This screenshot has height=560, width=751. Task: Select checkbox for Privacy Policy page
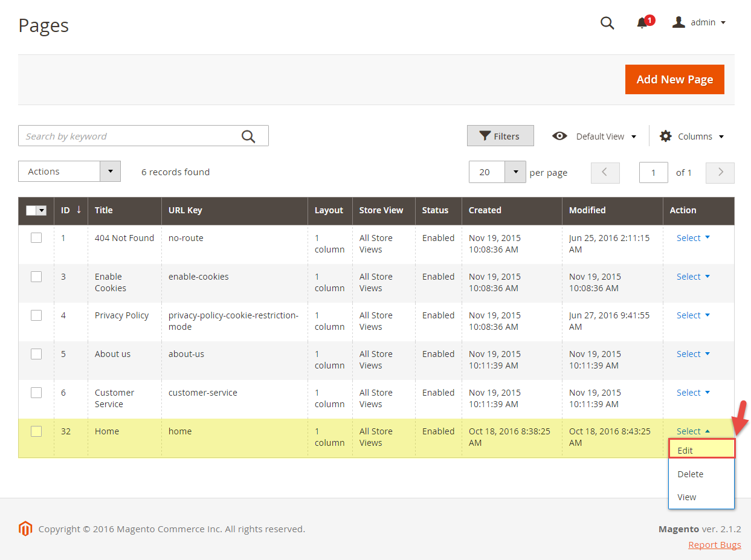36,315
